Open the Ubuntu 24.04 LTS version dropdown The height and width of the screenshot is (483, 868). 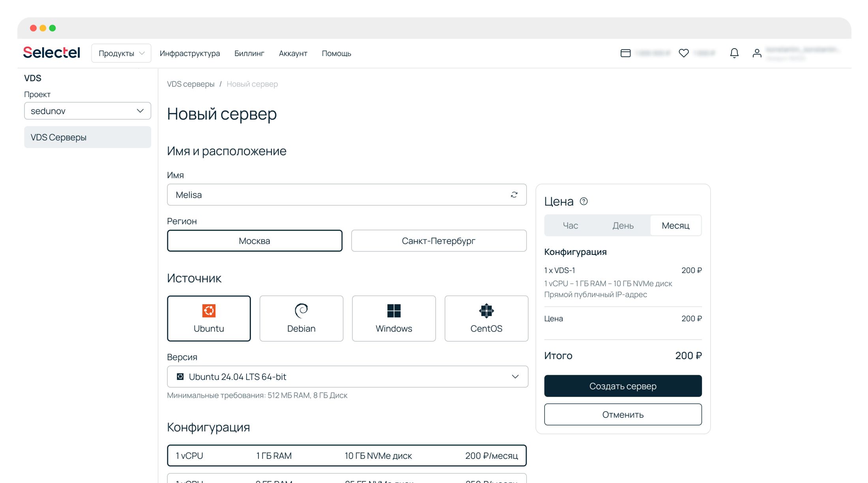point(347,376)
